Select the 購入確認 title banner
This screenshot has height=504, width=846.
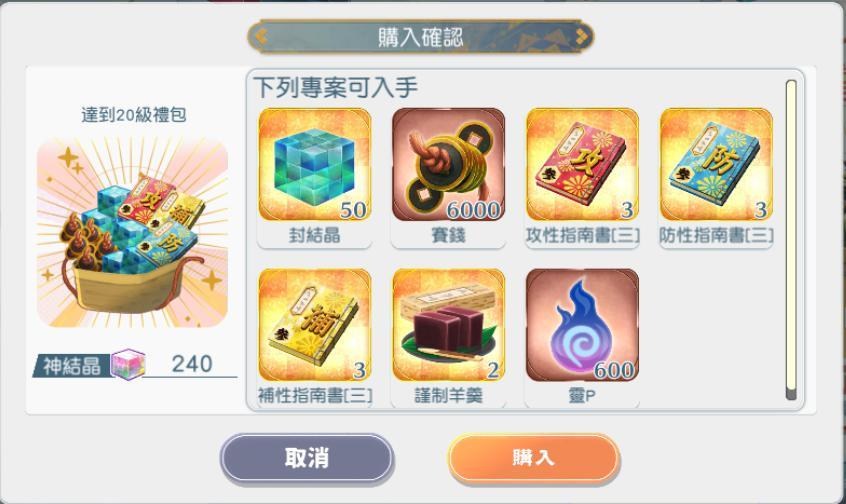tap(420, 37)
